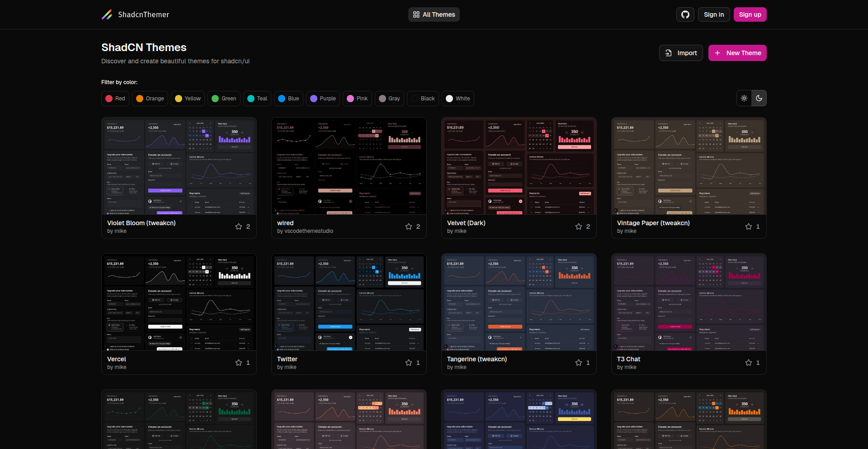Open the Violet Bloom theme preview thumbnail
868x449 pixels.
(x=179, y=166)
